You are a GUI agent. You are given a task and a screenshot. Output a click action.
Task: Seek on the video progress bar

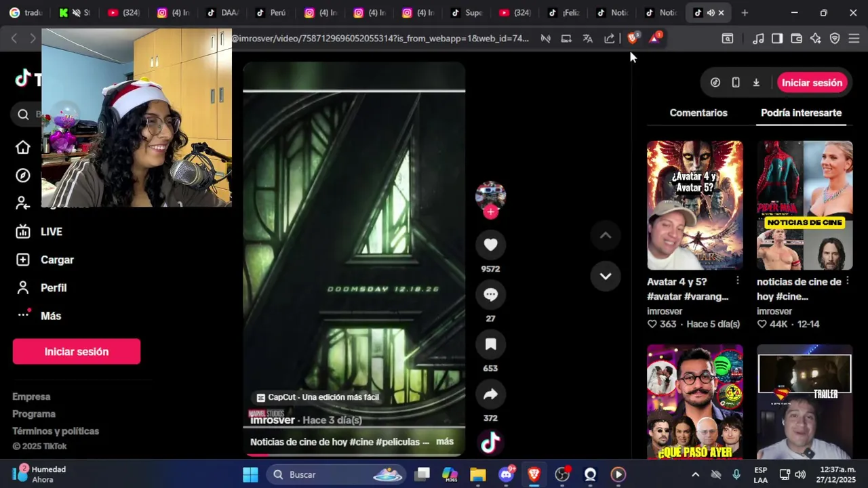click(x=354, y=455)
